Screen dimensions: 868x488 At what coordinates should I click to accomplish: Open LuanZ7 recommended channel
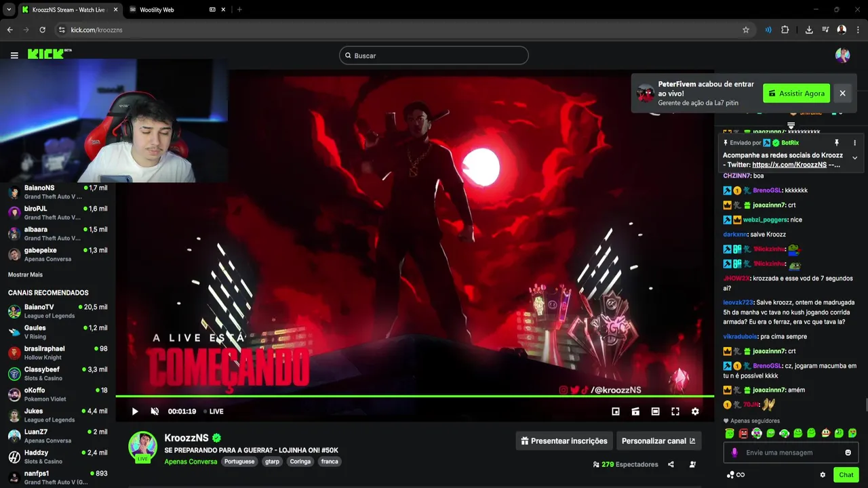tap(58, 436)
